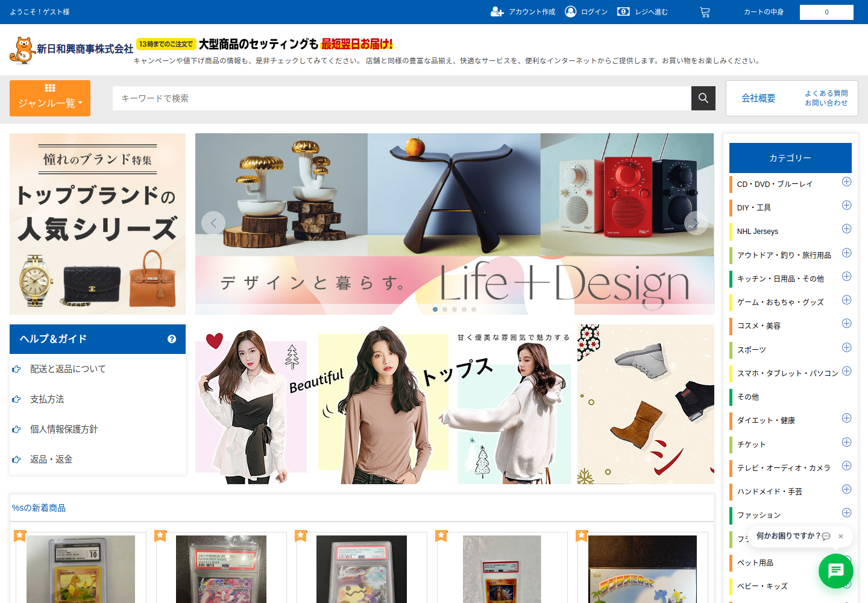Screen dimensions: 868x603
Task: Expand the アウトドア・釣り・旅行用品 category
Action: [x=846, y=253]
